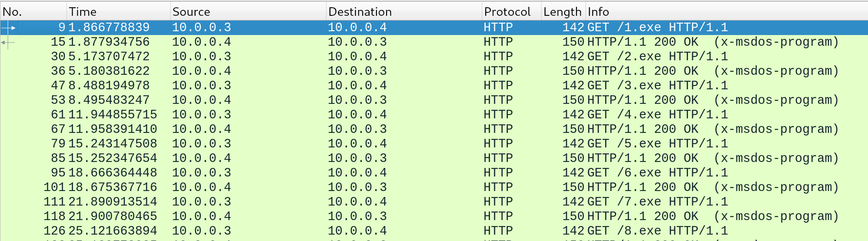Click the Length column header
The image size is (868, 241).
coord(562,12)
